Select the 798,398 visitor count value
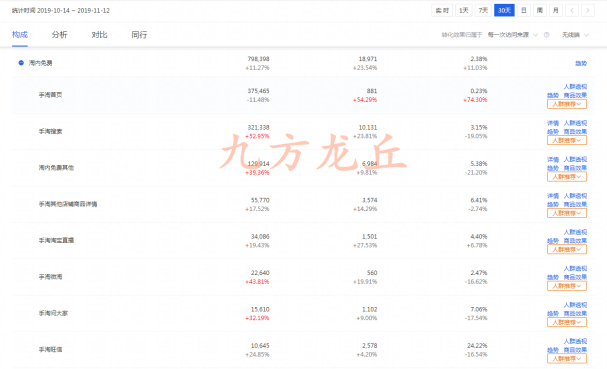The image size is (607, 369). pyautogui.click(x=258, y=59)
